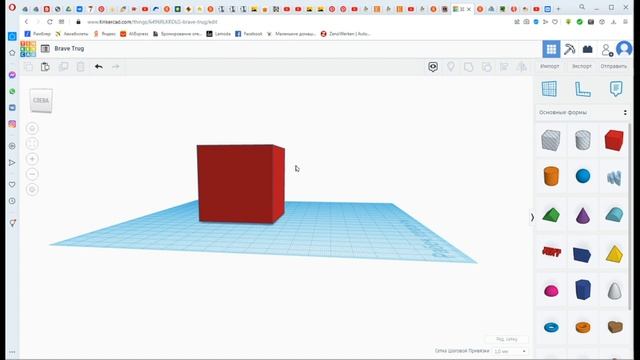
Task: Rename the design title Brave Trug
Action: [x=69, y=49]
